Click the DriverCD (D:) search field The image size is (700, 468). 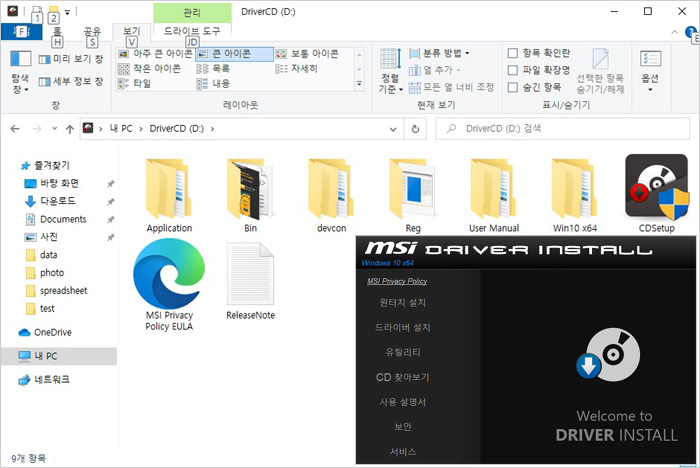pyautogui.click(x=560, y=129)
